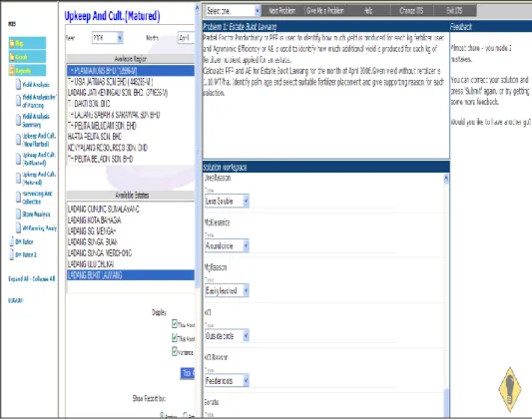Open the dropdown showing Around circle
The width and height of the screenshot is (532, 420).
(227, 245)
